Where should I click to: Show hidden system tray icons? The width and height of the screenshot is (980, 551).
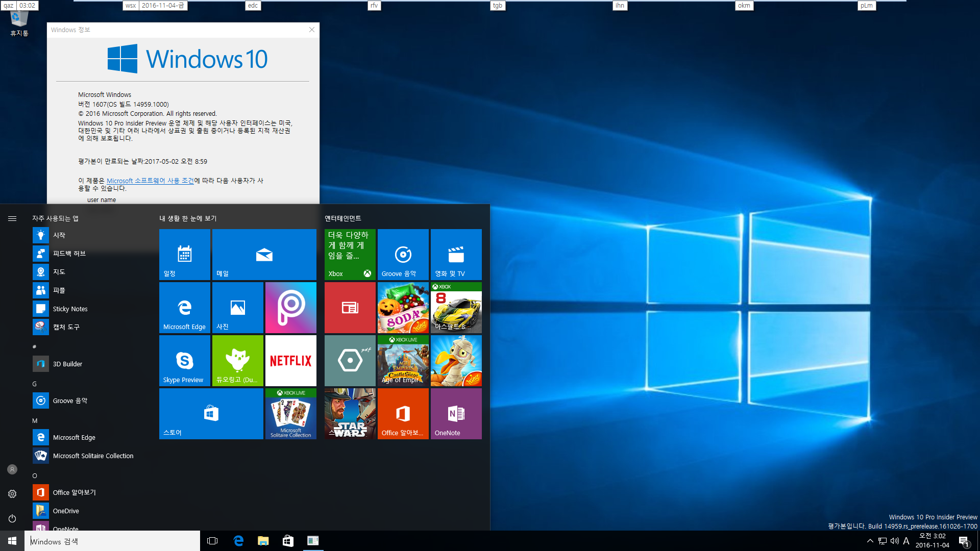click(x=870, y=541)
